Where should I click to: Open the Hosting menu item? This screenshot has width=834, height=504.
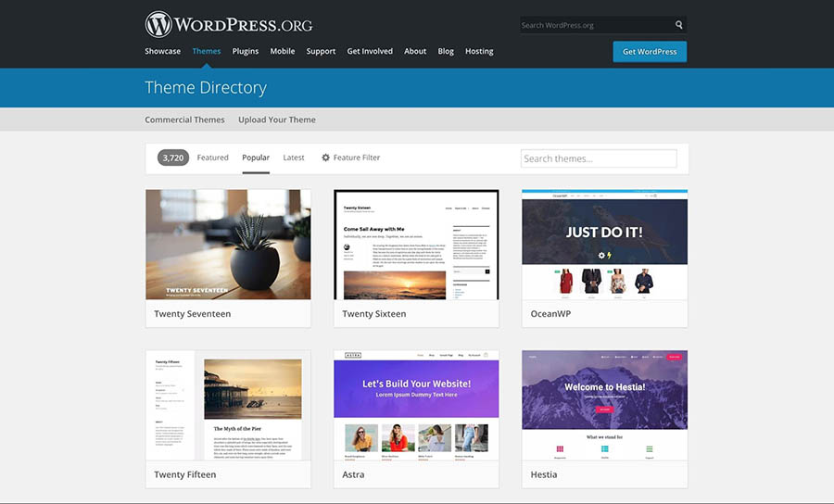pos(479,51)
